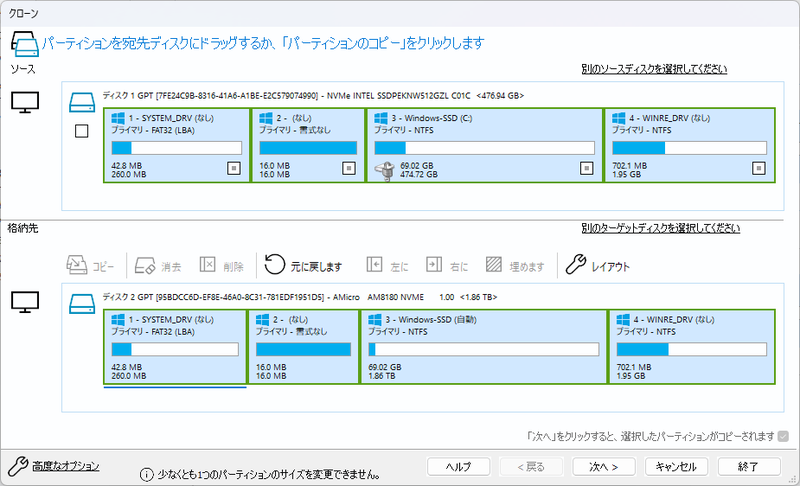The width and height of the screenshot is (800, 486).
Task: Click 4 - WINRE_DRV (なし) label in destination disk
Action: pyautogui.click(x=673, y=320)
